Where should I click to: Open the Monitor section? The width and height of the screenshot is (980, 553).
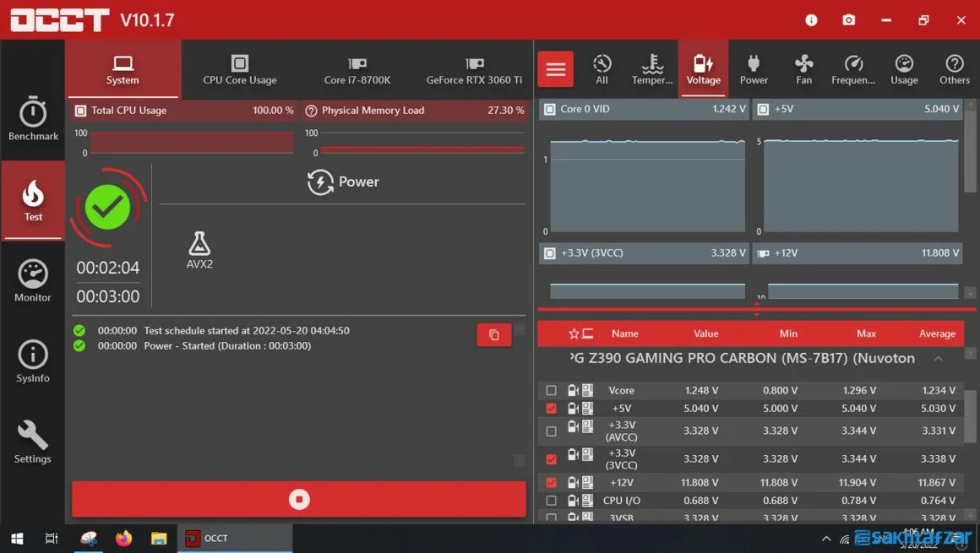[32, 280]
